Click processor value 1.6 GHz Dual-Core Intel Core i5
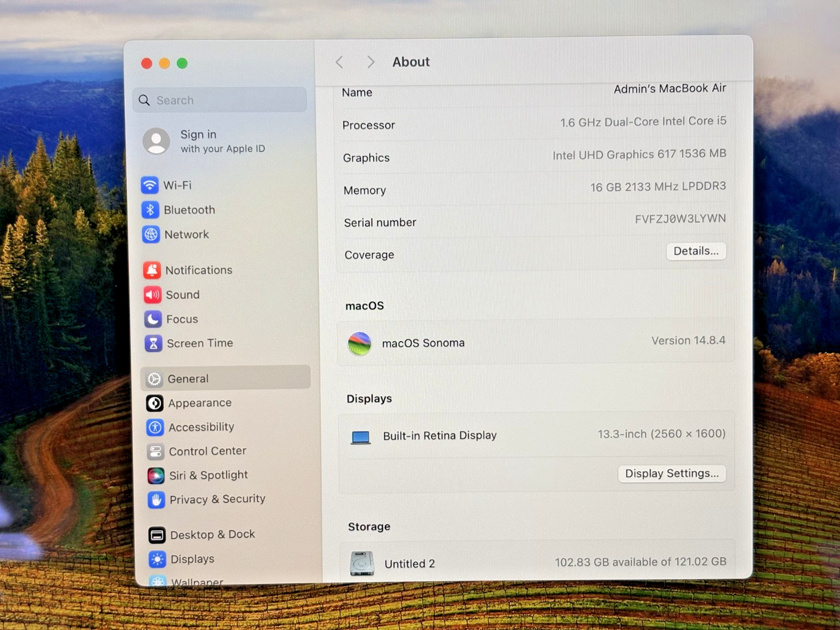The width and height of the screenshot is (840, 630). coord(643,122)
